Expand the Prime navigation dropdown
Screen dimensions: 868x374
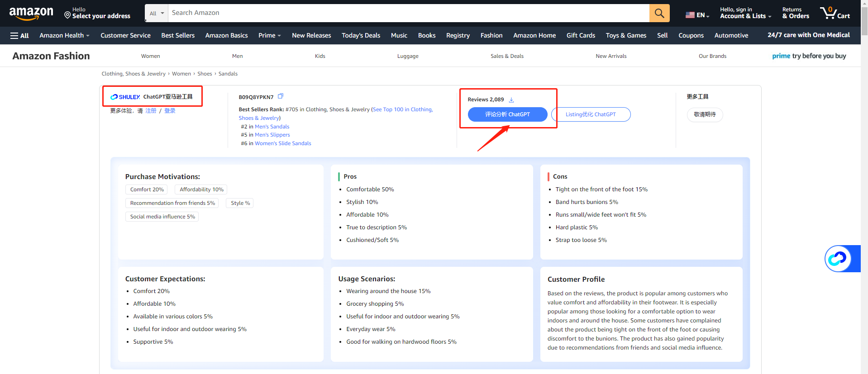[270, 35]
